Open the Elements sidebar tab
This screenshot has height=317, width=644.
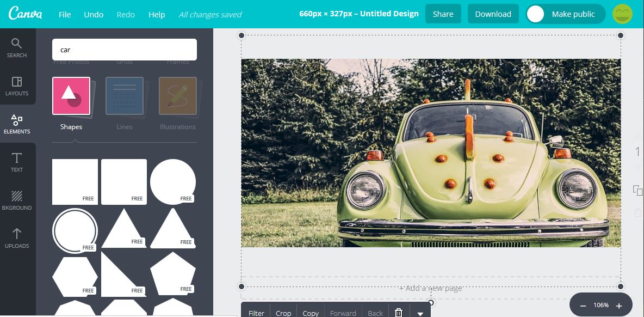pos(17,124)
